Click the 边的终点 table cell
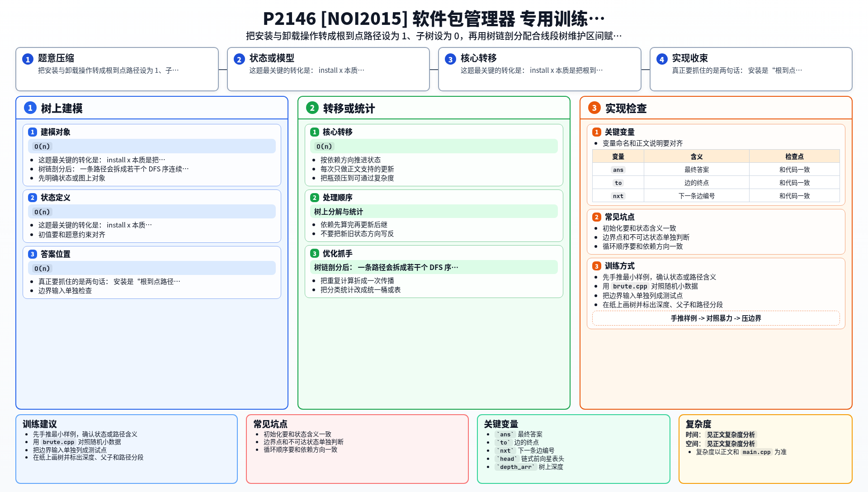 697,183
